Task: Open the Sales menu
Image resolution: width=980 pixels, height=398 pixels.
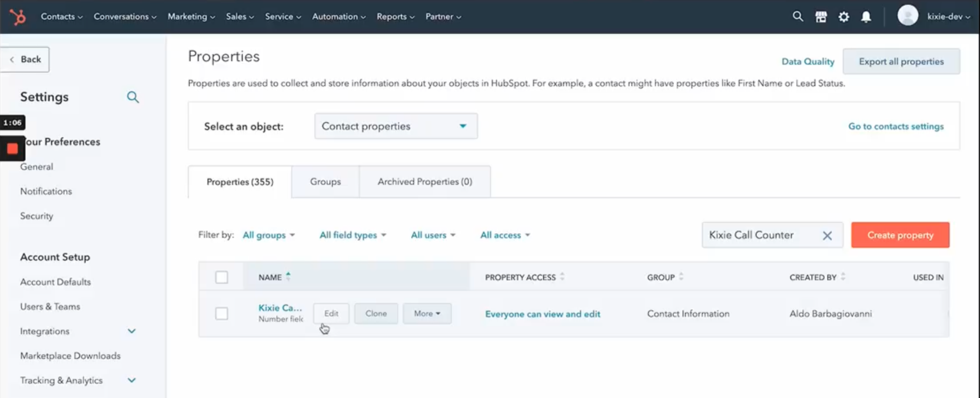Action: pyautogui.click(x=240, y=16)
